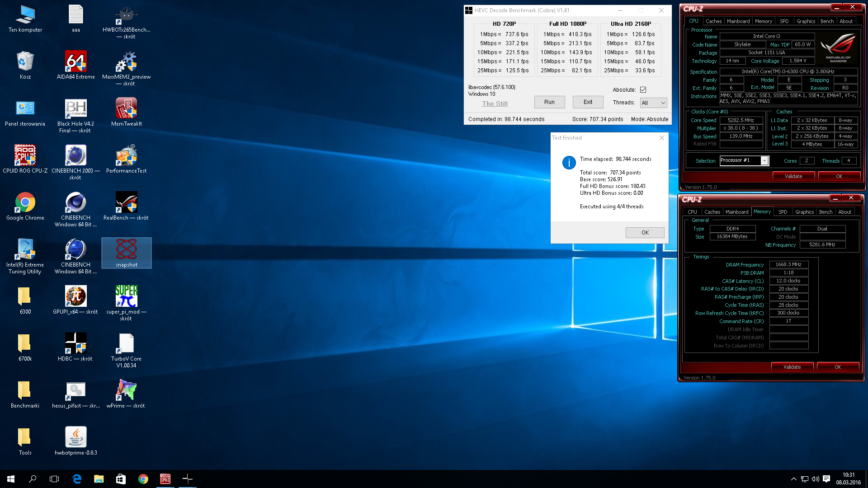Switch to ROG CPU-Z taskbar button
The width and height of the screenshot is (868, 488).
(x=165, y=479)
